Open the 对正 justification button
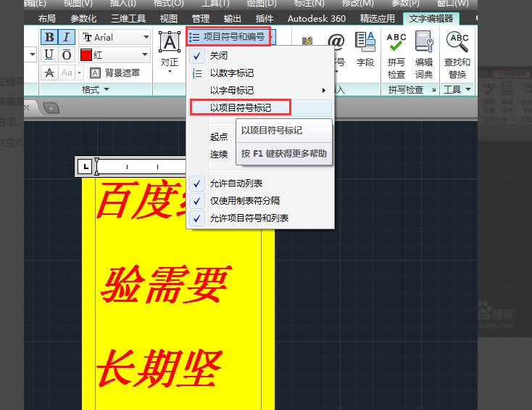Image resolution: width=532 pixels, height=410 pixels. click(x=170, y=52)
